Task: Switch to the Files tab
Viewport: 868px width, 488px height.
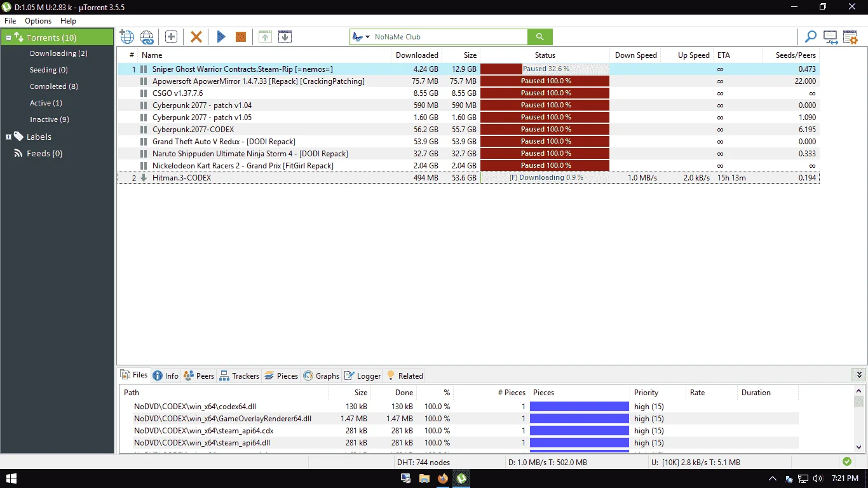Action: (134, 375)
